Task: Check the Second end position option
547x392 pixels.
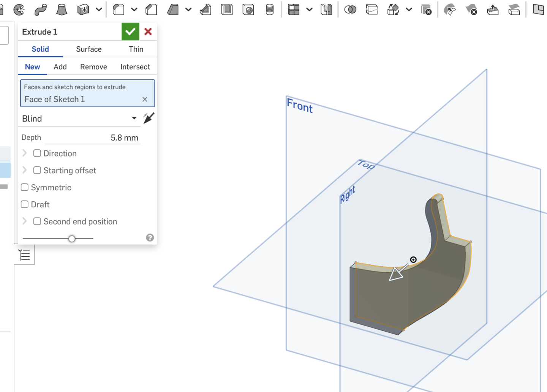Action: click(x=37, y=221)
